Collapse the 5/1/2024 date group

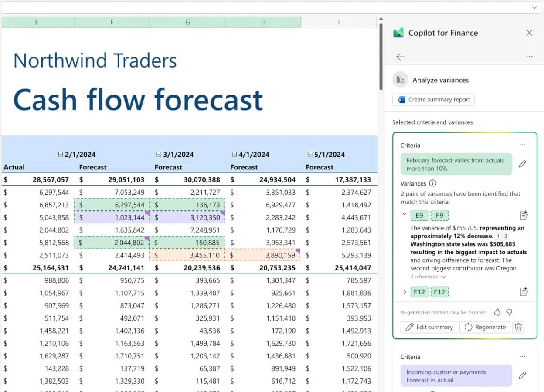click(x=310, y=154)
